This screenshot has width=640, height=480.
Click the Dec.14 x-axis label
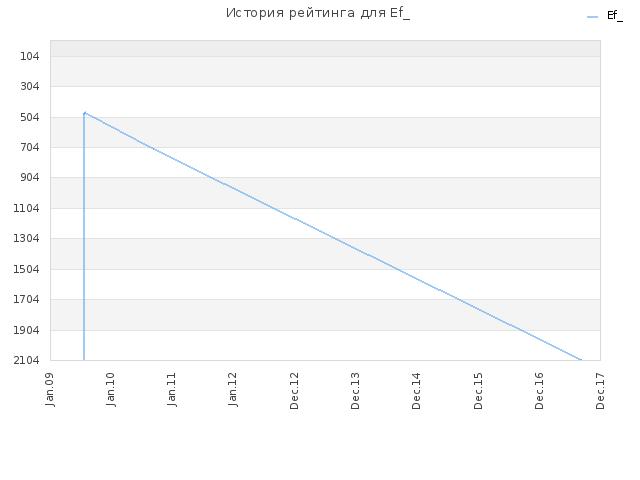pyautogui.click(x=416, y=391)
